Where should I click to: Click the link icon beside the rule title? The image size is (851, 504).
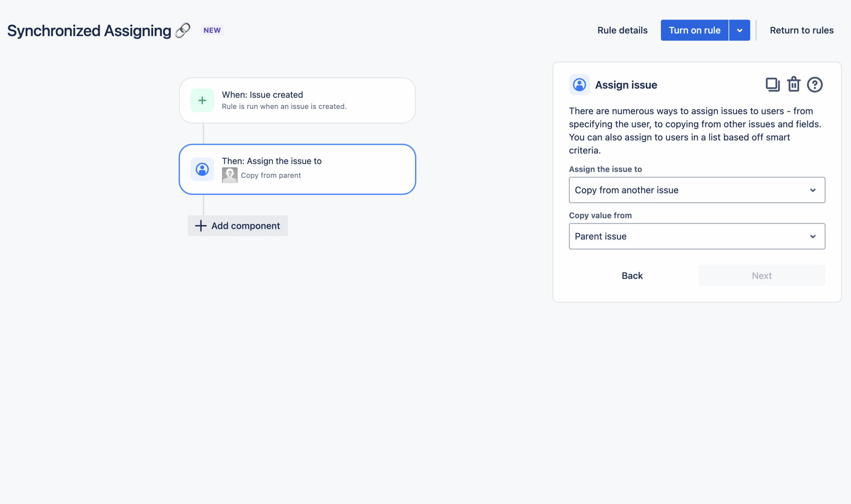[182, 30]
